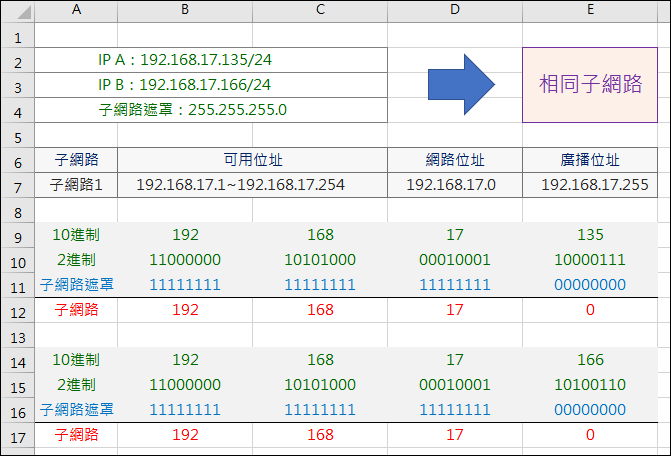Click 10101000 cell in row 10
671x456 pixels.
[320, 260]
